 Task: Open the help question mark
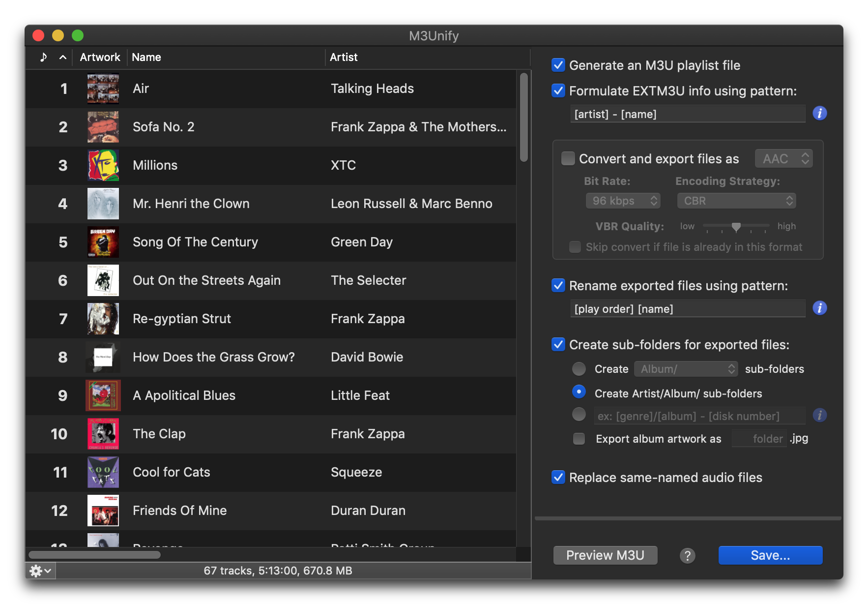[687, 555]
